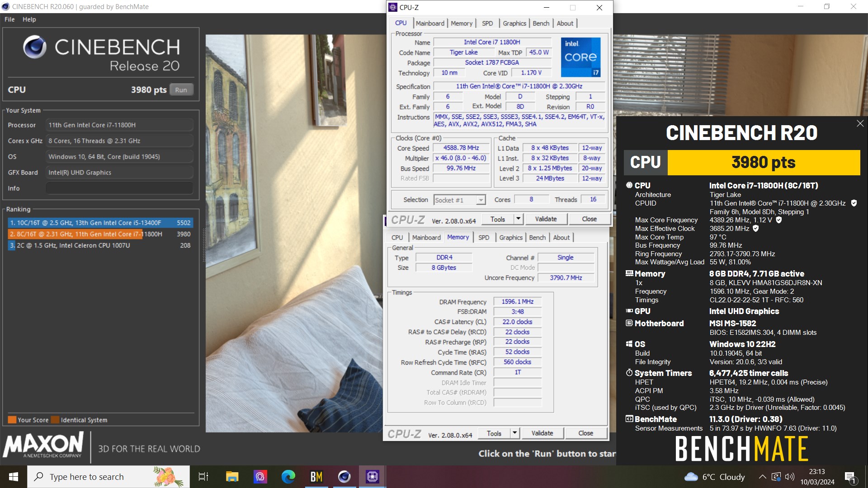Open the Socket #1 selection dropdown

(459, 200)
